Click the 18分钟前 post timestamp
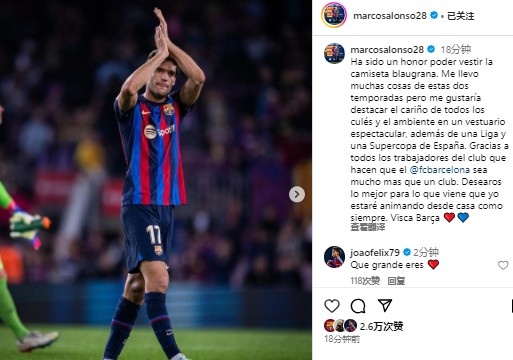Screen dimensions: 513x360 (342, 339)
